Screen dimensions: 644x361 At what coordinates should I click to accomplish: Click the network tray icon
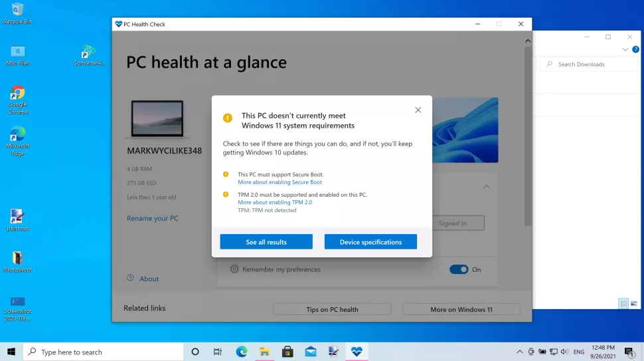click(554, 352)
